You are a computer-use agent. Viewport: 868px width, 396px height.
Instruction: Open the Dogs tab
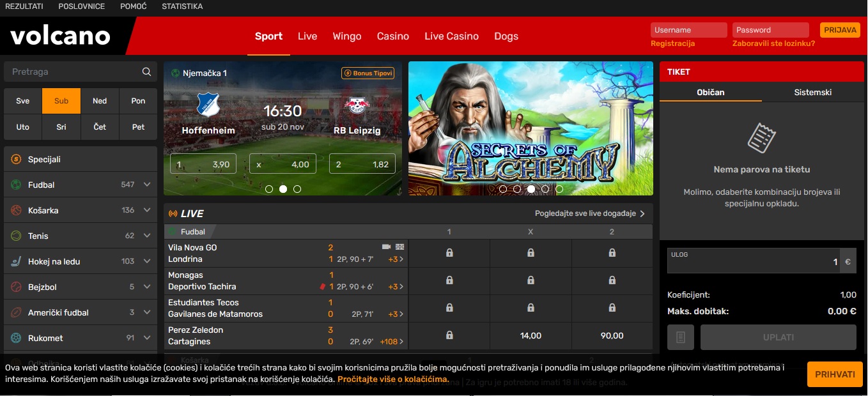coord(506,36)
